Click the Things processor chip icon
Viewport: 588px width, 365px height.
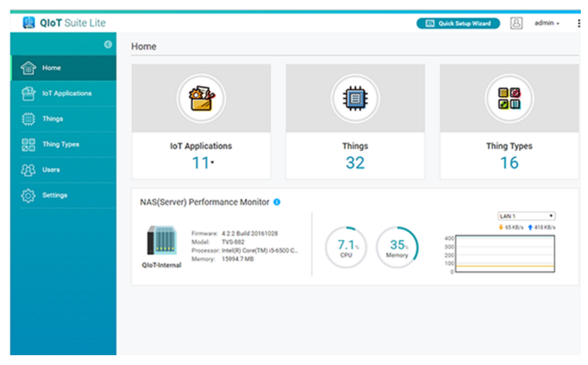click(x=355, y=98)
